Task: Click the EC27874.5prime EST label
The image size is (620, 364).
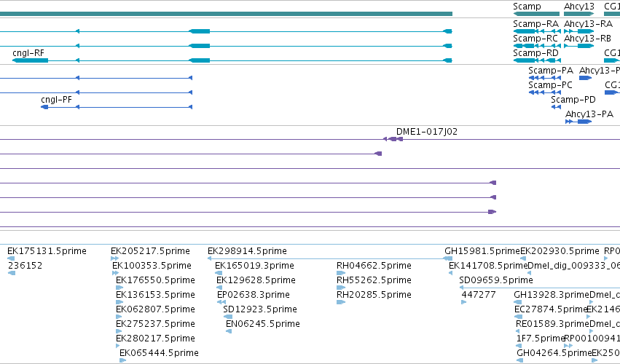Action: [x=551, y=309]
